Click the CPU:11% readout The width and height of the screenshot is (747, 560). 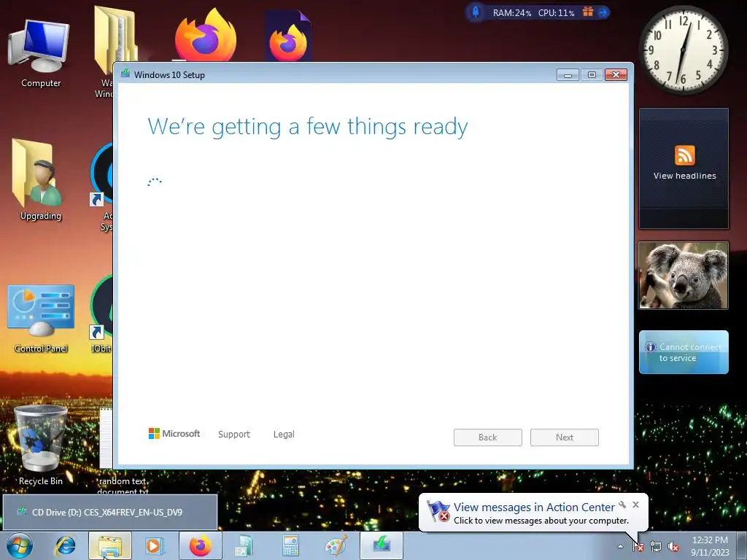coord(557,13)
